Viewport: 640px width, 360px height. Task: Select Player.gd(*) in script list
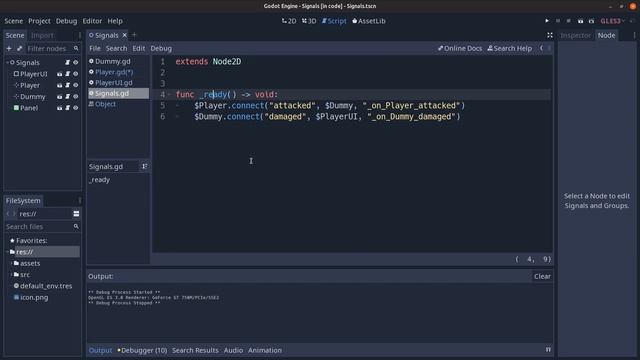pos(118,72)
